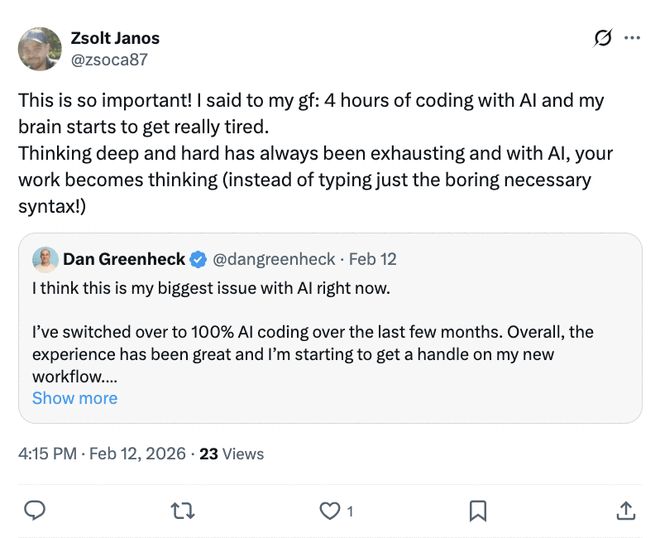Like the tweet with the heart icon
The height and width of the screenshot is (538, 660).
(x=331, y=510)
